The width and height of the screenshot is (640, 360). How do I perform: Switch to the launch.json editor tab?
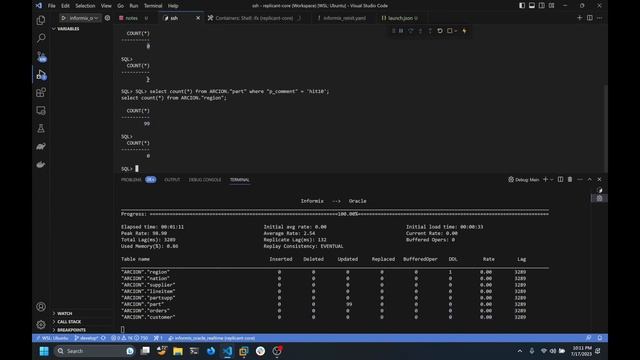[400, 18]
